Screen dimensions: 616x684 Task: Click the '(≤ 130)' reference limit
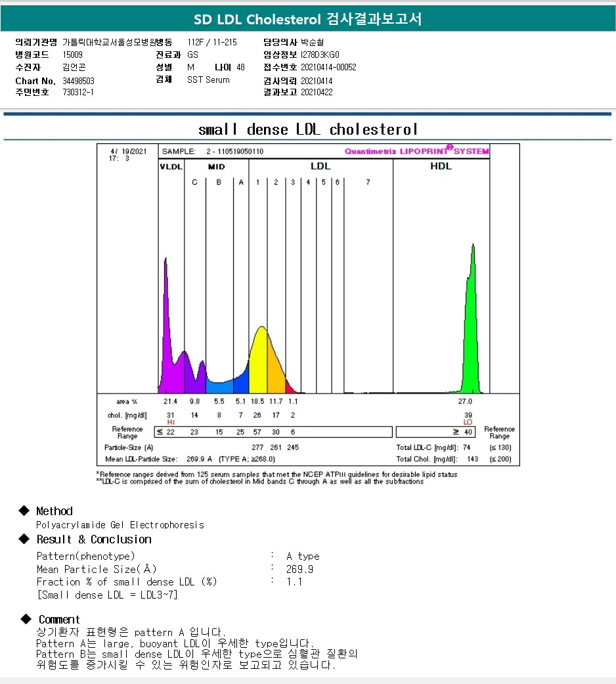click(x=500, y=447)
